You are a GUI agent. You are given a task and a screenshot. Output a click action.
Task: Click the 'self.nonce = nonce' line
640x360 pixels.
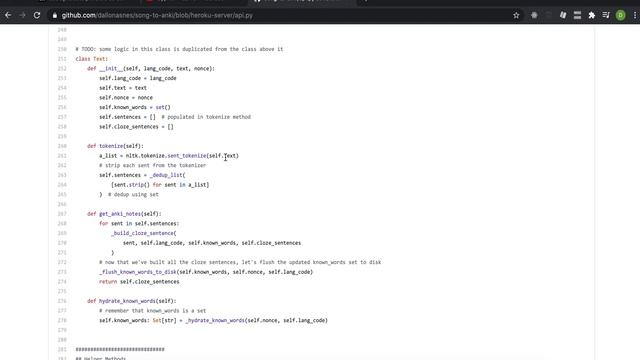(126, 98)
